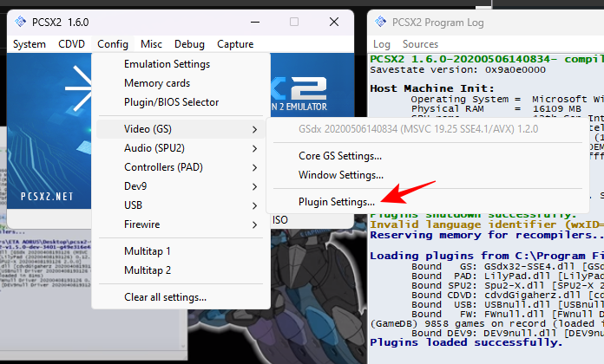Open Plugin Settings...
Image resolution: width=604 pixels, height=364 pixels.
tap(337, 202)
